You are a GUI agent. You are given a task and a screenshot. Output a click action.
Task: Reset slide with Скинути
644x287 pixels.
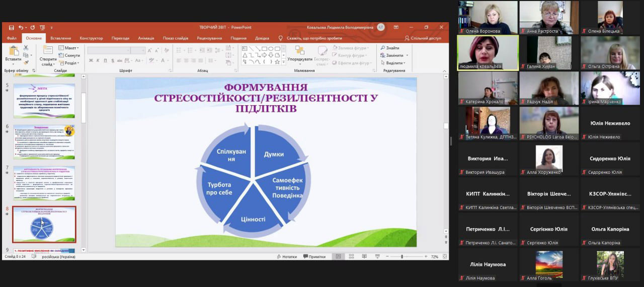click(x=69, y=55)
